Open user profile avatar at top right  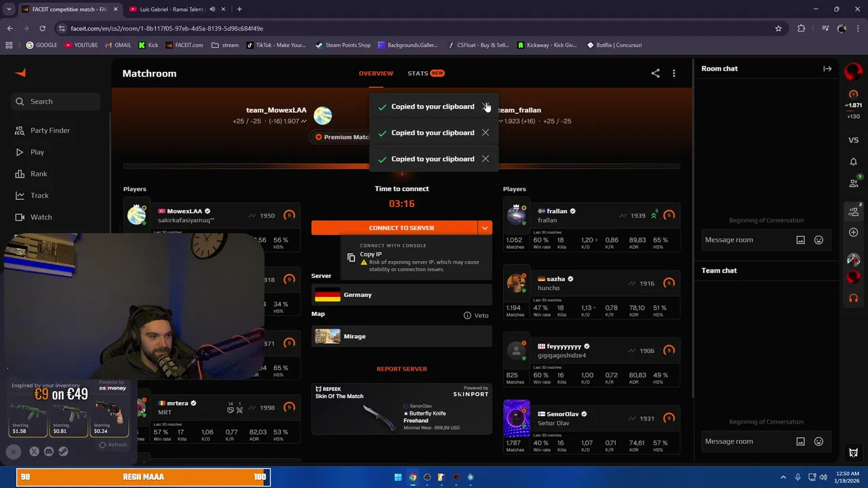853,70
